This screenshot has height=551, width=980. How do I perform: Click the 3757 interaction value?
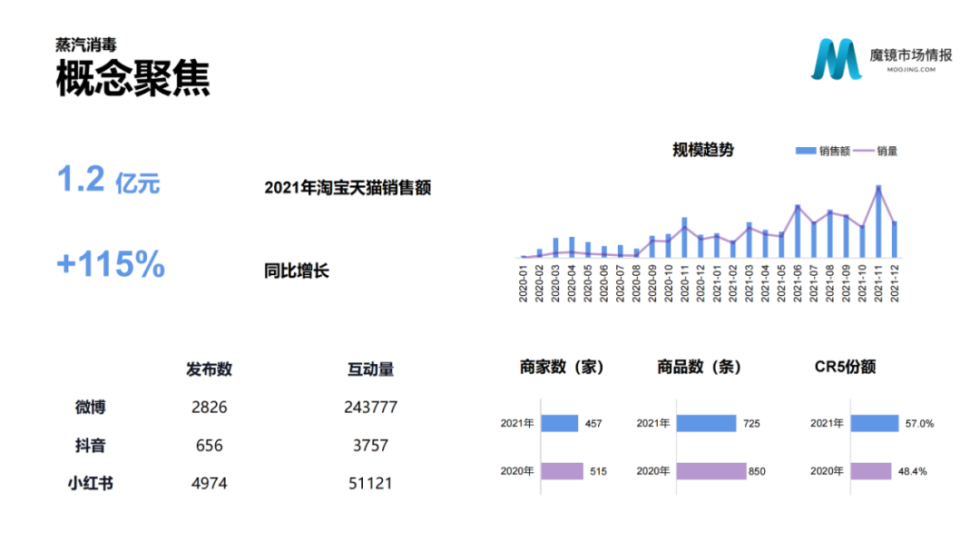coord(370,446)
